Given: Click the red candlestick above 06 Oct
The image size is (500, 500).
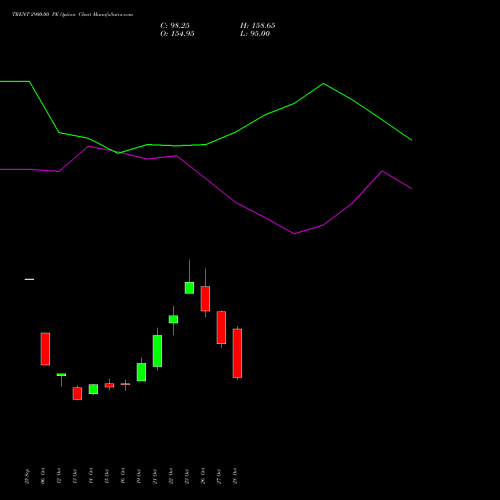Looking at the screenshot, I should (x=45, y=349).
